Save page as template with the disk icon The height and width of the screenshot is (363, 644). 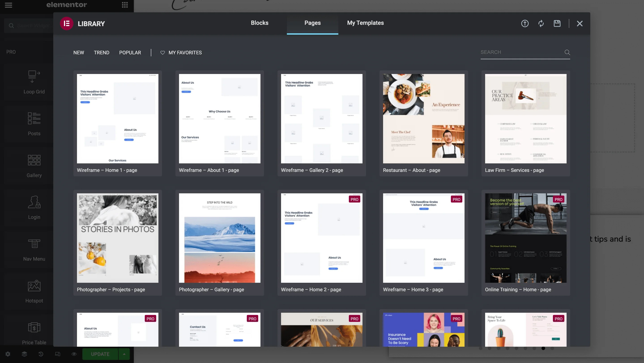(557, 23)
